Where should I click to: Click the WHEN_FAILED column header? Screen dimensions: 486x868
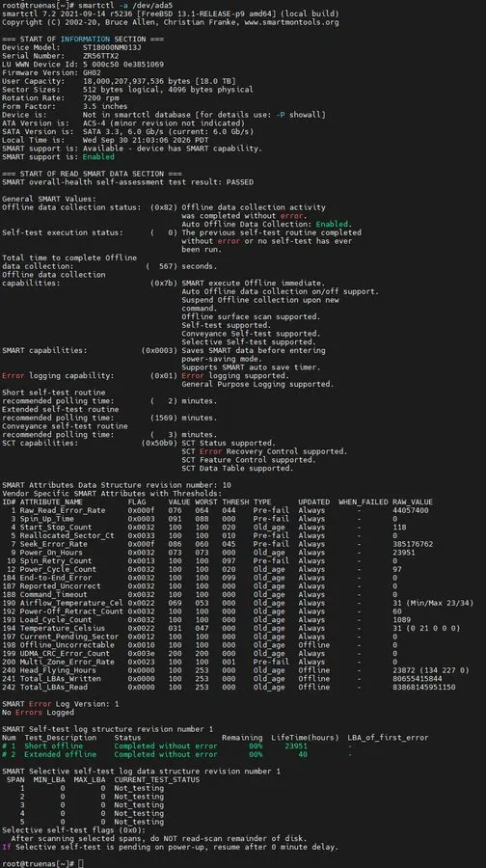point(364,502)
